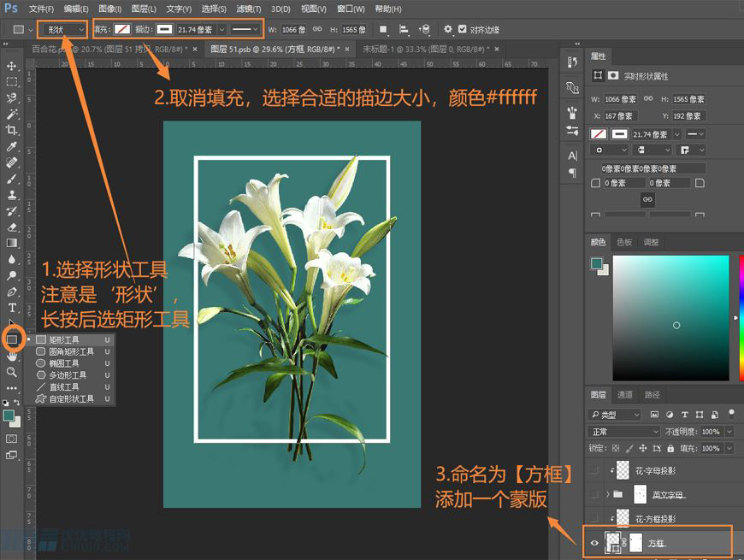Click the text layer filter icon in Layers panel
The width and height of the screenshot is (744, 560).
pyautogui.click(x=684, y=416)
